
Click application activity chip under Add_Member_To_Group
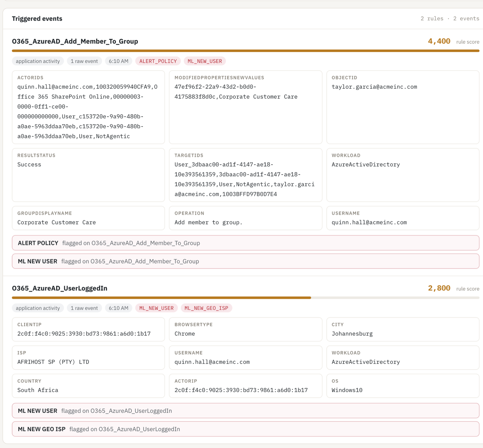pyautogui.click(x=38, y=61)
